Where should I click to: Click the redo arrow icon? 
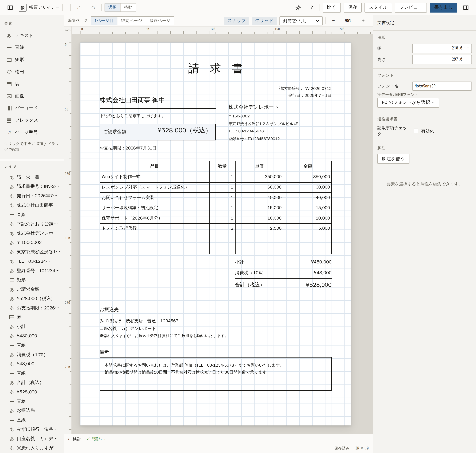click(93, 7)
